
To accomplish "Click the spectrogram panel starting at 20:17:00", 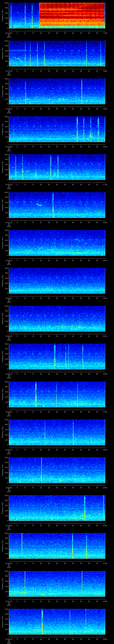I will click(x=57, y=54).
